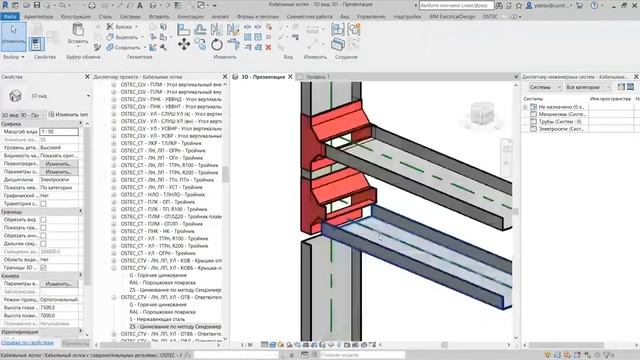Collapse the Графика properties section
This screenshot has width=640, height=360.
80,124
